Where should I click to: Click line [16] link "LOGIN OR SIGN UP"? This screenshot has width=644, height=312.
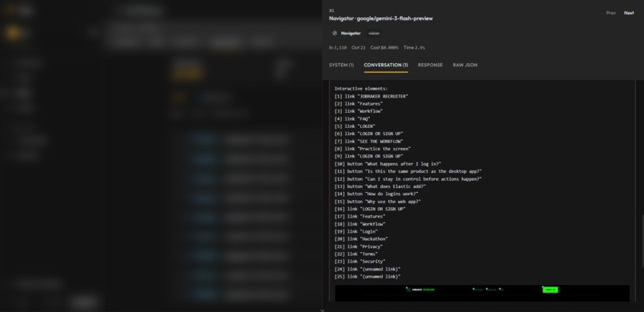tap(370, 209)
